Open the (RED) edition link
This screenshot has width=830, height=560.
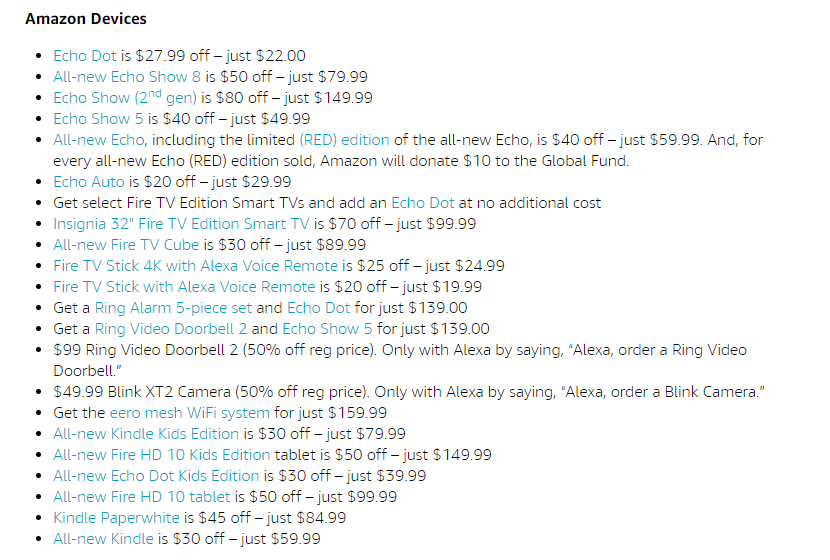[x=345, y=140]
